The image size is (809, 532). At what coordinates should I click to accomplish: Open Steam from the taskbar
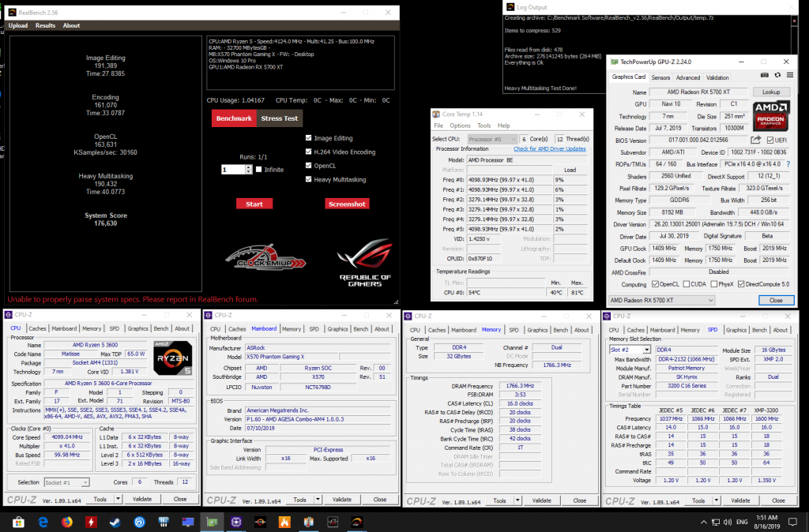pyautogui.click(x=115, y=522)
